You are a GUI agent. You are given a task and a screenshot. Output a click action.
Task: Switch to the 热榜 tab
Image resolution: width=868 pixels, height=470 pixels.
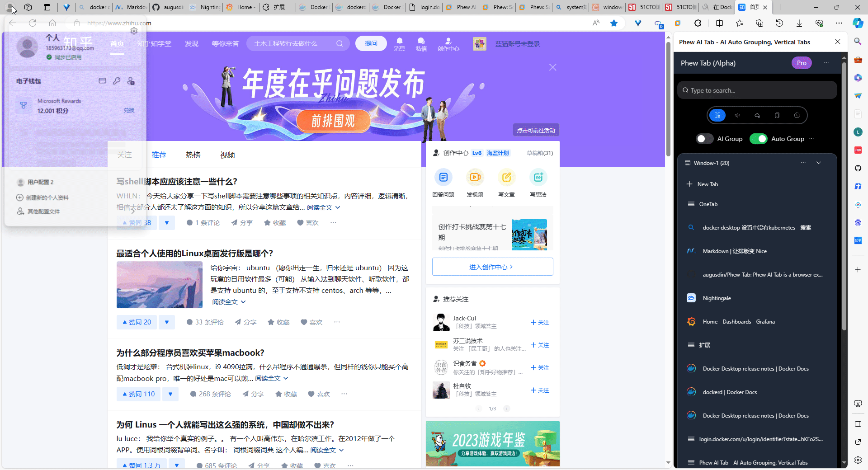[193, 155]
